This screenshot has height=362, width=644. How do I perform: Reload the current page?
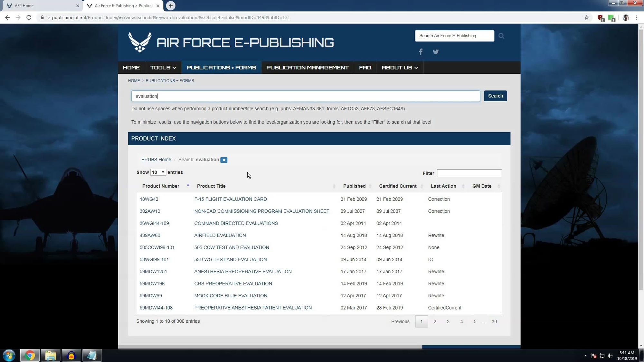tap(29, 17)
